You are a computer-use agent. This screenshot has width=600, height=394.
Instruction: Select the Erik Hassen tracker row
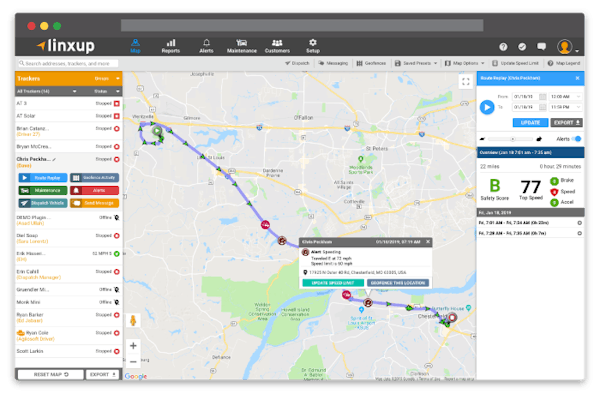click(68, 256)
